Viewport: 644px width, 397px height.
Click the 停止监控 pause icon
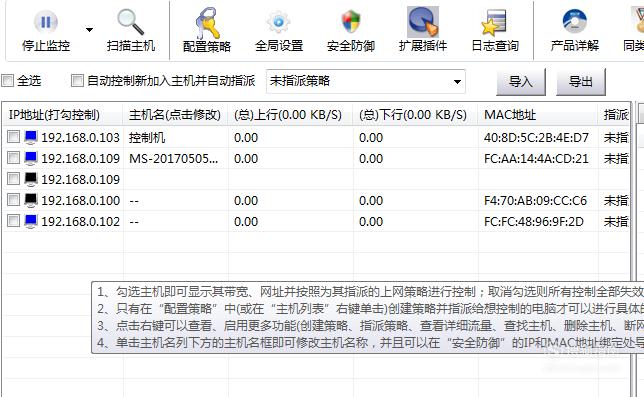[x=46, y=22]
